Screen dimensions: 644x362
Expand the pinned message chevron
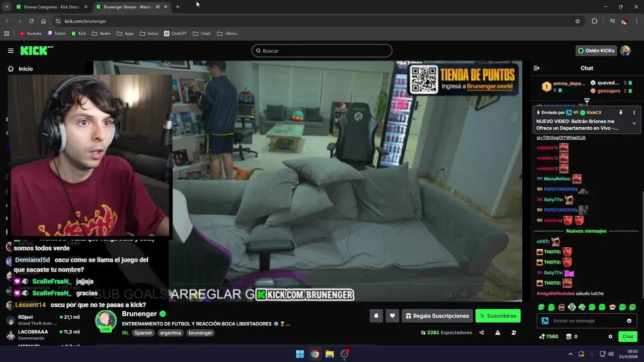coord(634,123)
